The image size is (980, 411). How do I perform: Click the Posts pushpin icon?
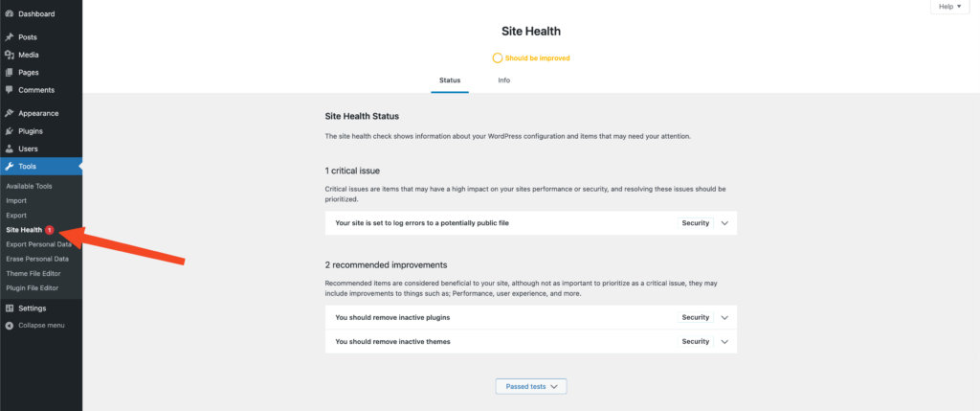[x=10, y=37]
